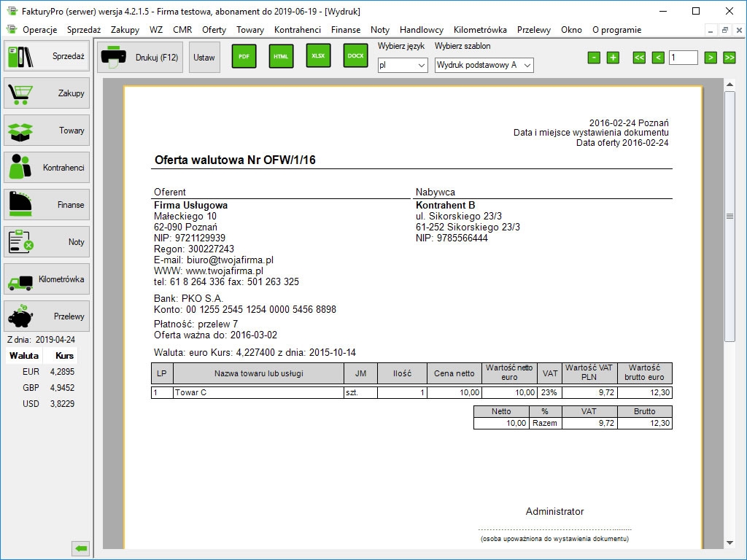The height and width of the screenshot is (560, 747).
Task: Export the document as HTML
Action: 281,56
